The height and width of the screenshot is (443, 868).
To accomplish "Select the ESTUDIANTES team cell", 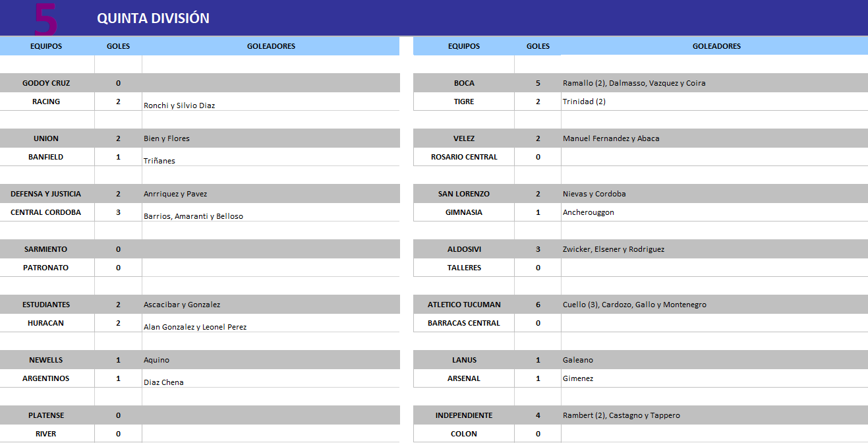I will click(47, 305).
